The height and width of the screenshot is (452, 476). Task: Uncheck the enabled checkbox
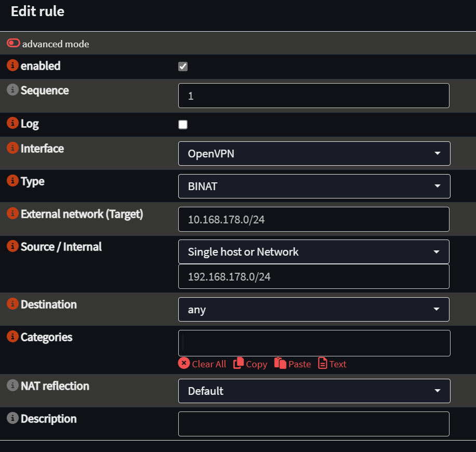[183, 67]
